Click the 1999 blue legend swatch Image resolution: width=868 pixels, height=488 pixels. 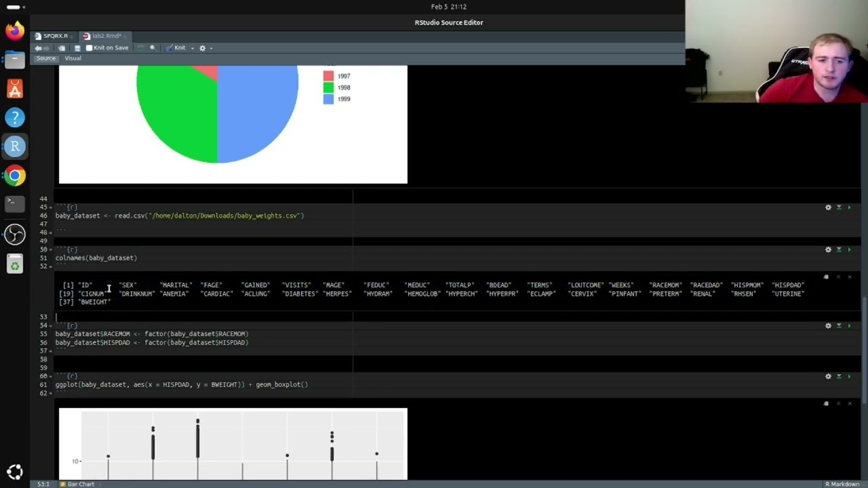(328, 99)
